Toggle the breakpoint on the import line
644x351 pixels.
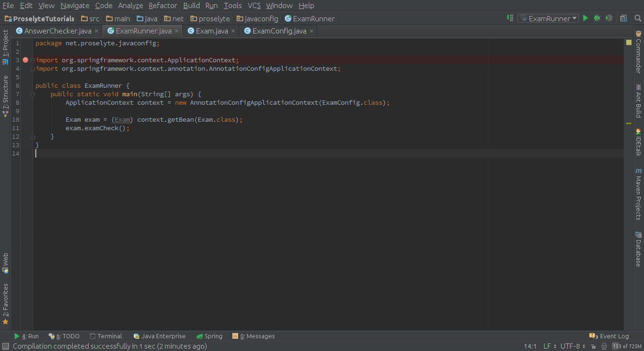coord(25,60)
